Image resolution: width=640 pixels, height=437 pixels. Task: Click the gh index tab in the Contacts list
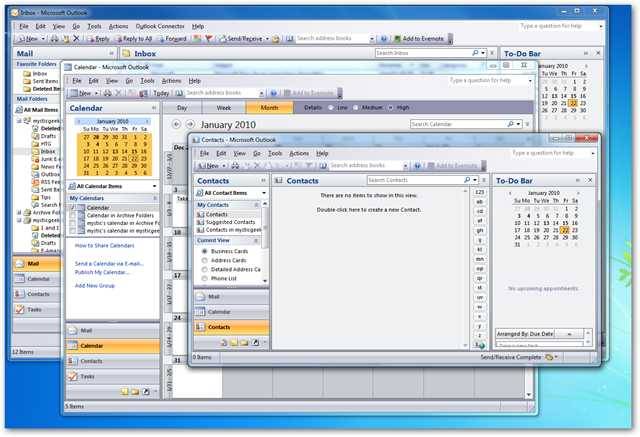click(480, 231)
